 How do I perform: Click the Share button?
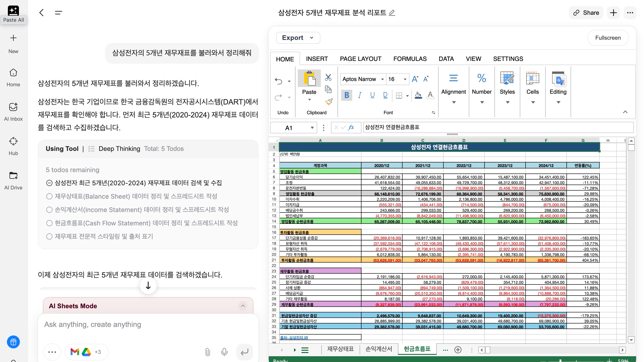click(586, 13)
